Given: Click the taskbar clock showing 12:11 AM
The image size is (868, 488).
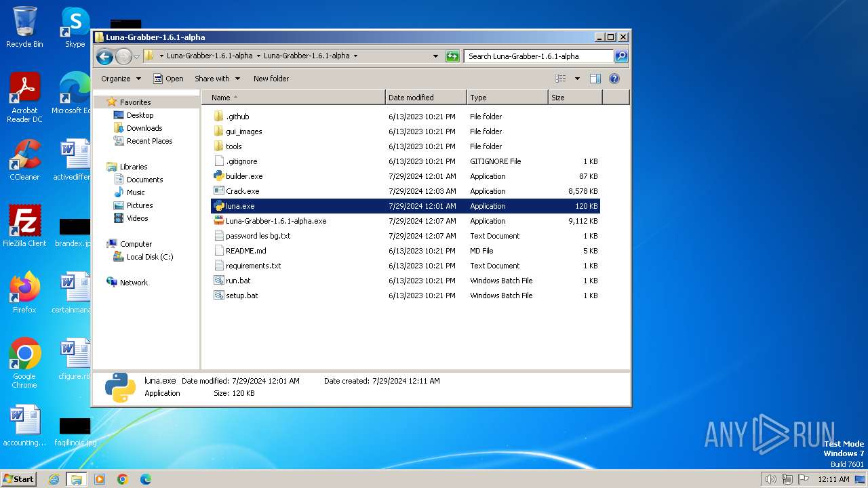Looking at the screenshot, I should pyautogui.click(x=833, y=479).
